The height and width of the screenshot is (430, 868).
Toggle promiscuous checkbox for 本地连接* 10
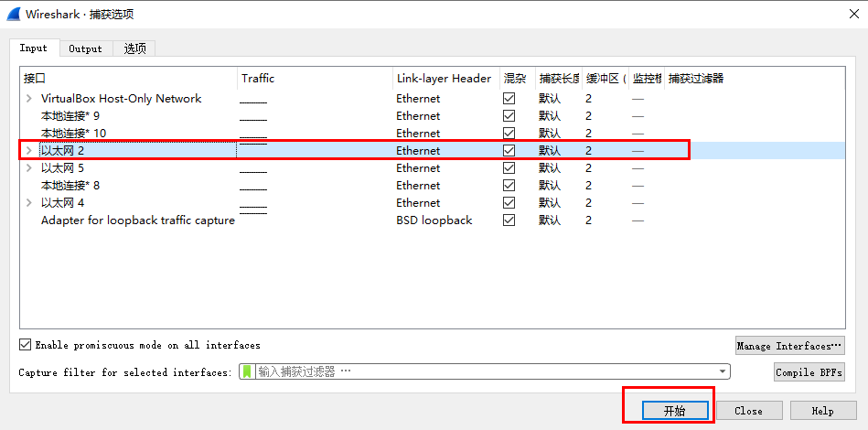pyautogui.click(x=509, y=134)
